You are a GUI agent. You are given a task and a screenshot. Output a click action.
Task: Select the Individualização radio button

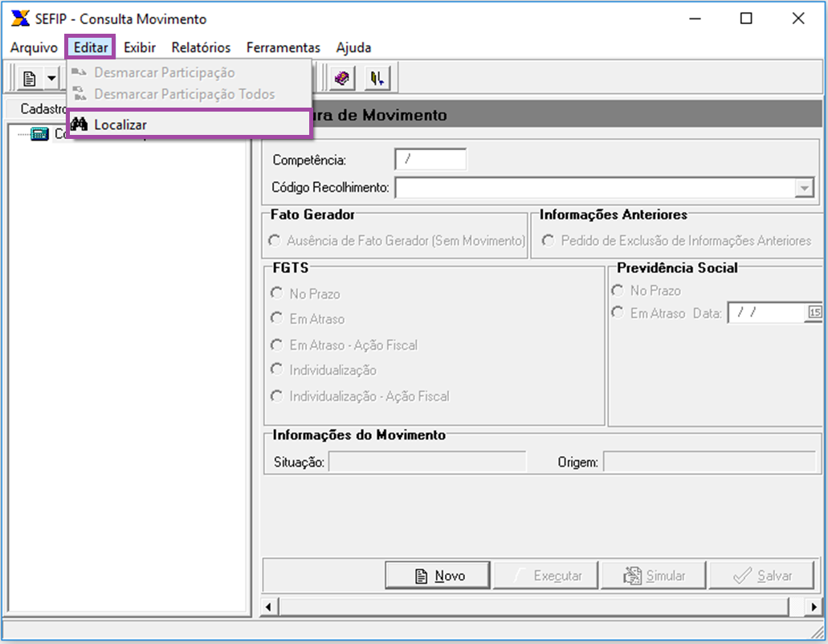276,369
